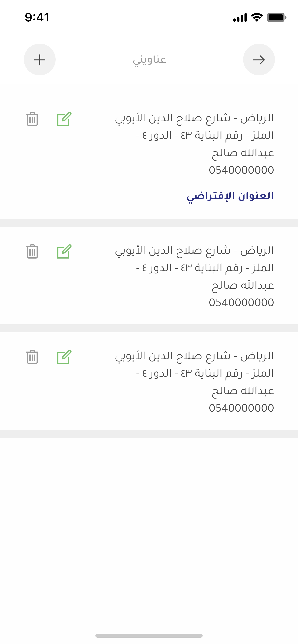The height and width of the screenshot is (644, 298).
Task: Edit the second address using pencil icon
Action: [x=64, y=251]
